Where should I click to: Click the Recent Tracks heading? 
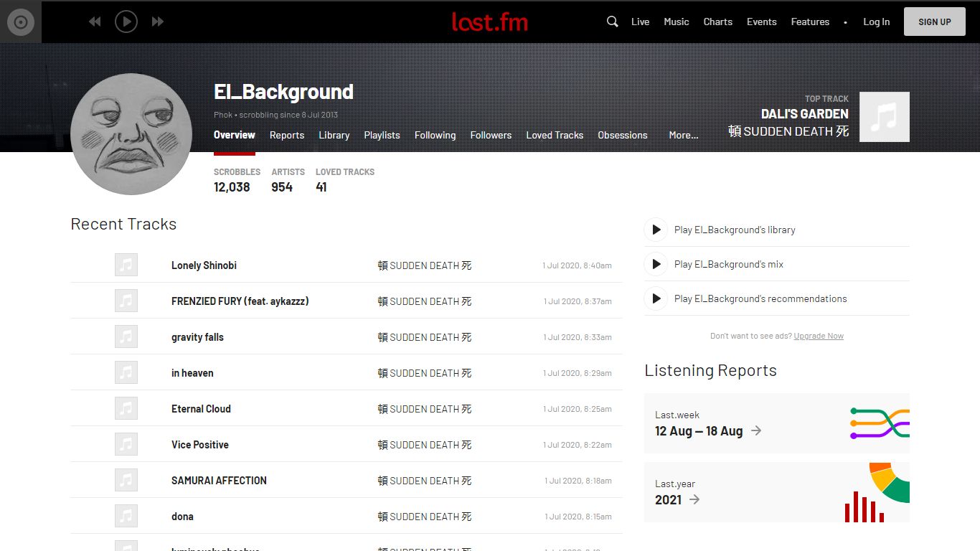pyautogui.click(x=123, y=224)
